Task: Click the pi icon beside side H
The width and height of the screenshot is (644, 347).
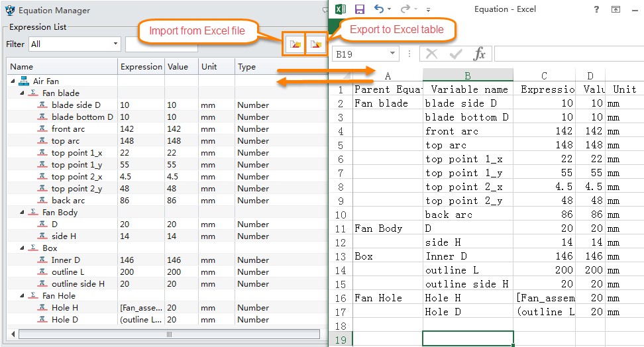Action: pyautogui.click(x=42, y=236)
